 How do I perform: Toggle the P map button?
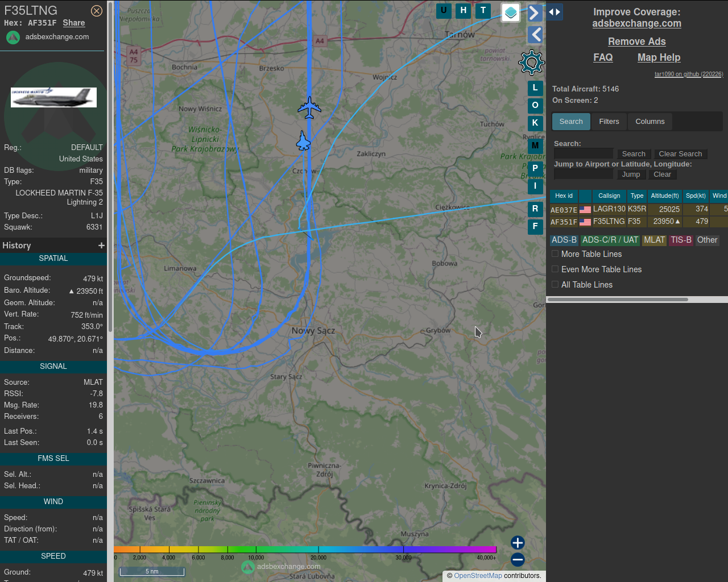[x=535, y=169]
